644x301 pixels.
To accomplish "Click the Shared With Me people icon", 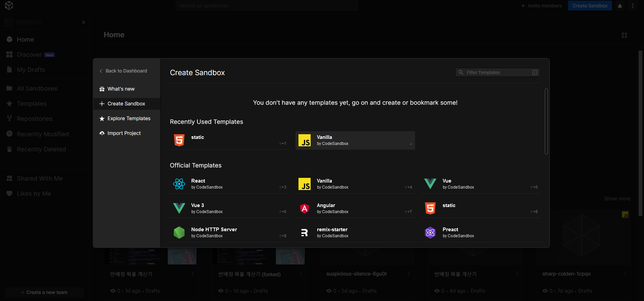I will point(9,178).
